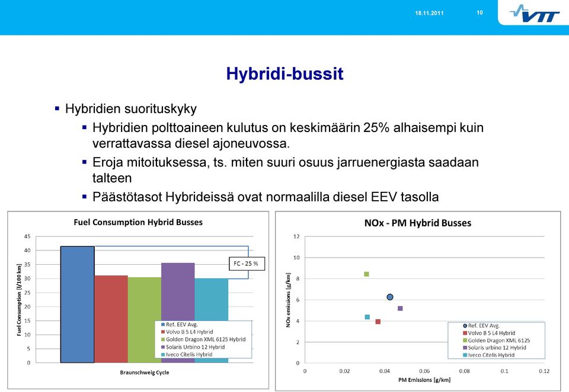Click the green Golden Dragon scatter point
This screenshot has width=569, height=392.
pyautogui.click(x=366, y=274)
